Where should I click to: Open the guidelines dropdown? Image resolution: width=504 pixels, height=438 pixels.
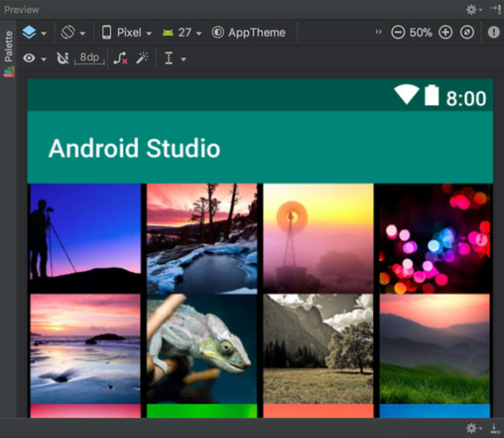point(175,58)
